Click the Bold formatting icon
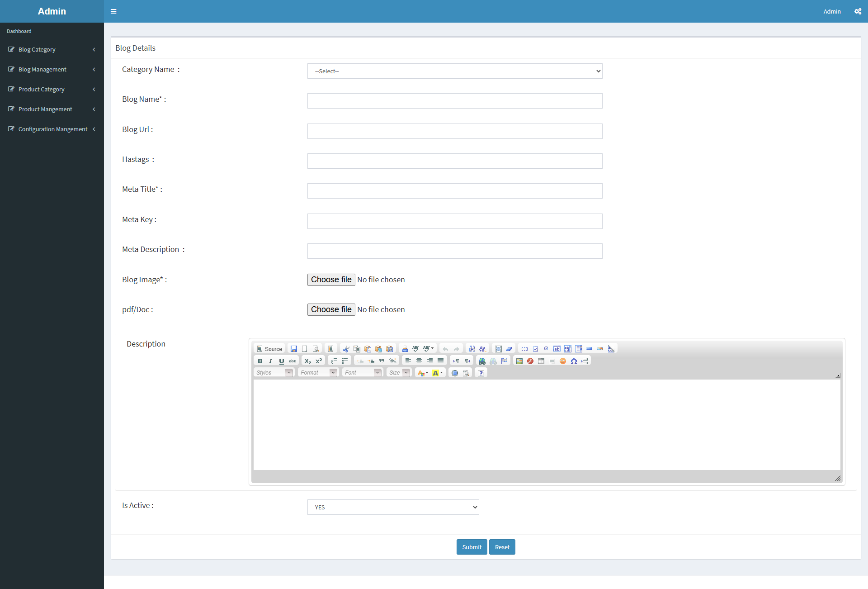The height and width of the screenshot is (589, 868). (260, 361)
